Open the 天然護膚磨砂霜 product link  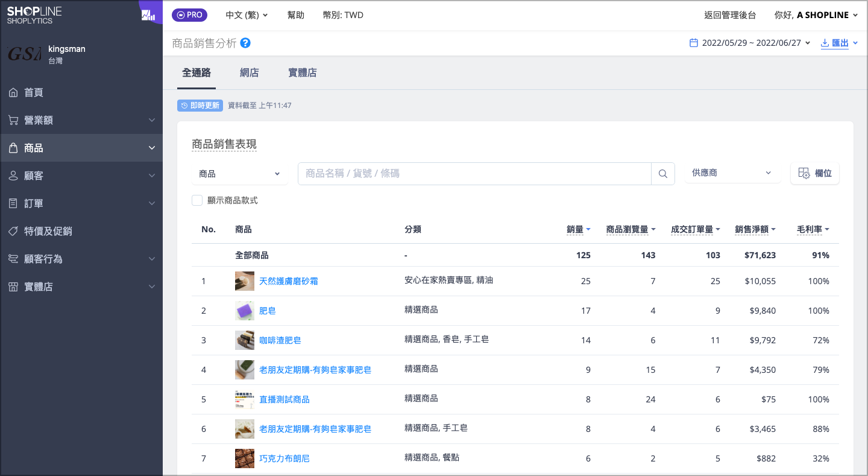(x=289, y=282)
